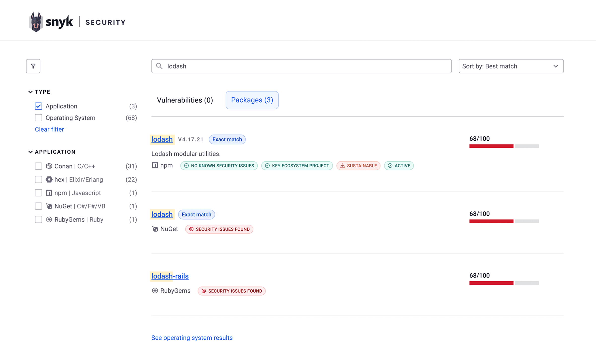
Task: Open the Sort by Best match dropdown
Action: tap(511, 66)
